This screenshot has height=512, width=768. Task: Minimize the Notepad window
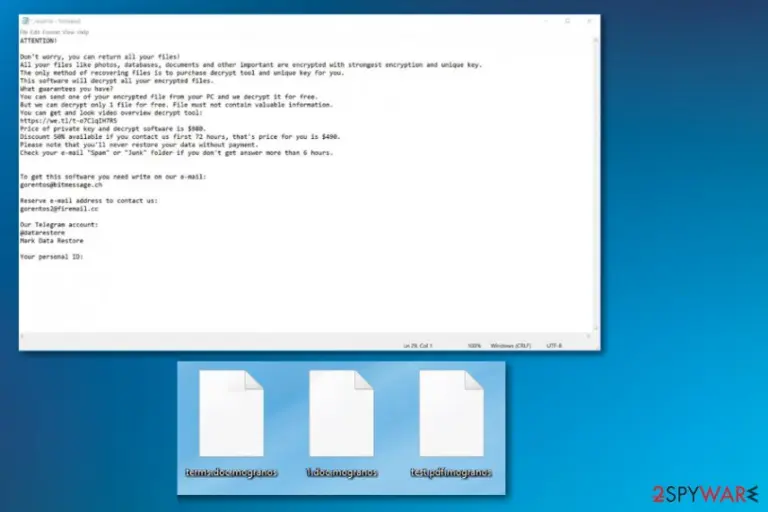pos(546,21)
